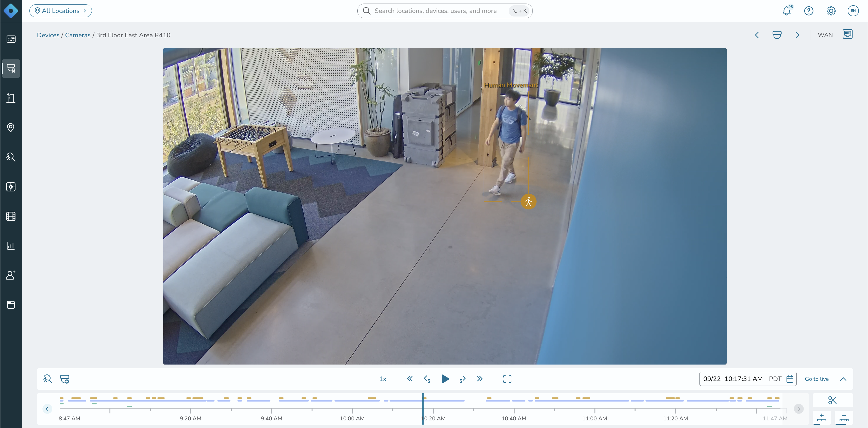Play the recorded video
The height and width of the screenshot is (428, 868).
[x=445, y=379]
